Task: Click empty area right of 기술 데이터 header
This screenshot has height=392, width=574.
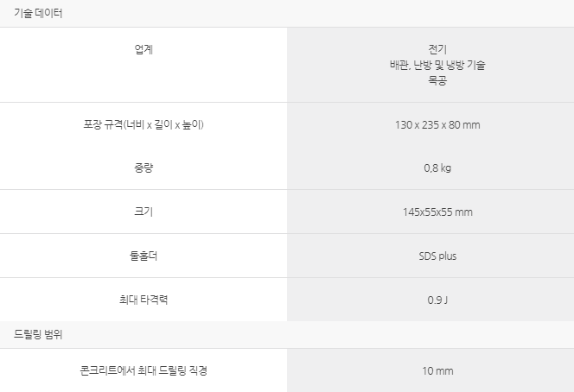Action: coord(430,13)
